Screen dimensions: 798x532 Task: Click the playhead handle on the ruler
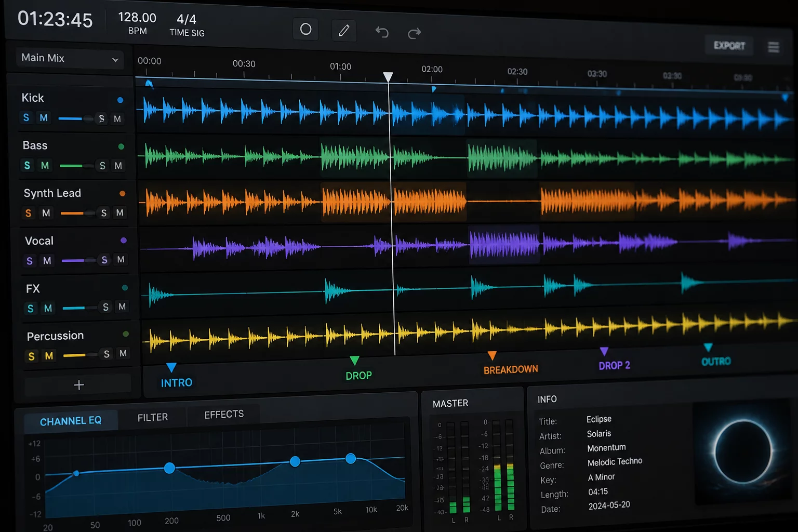click(388, 77)
